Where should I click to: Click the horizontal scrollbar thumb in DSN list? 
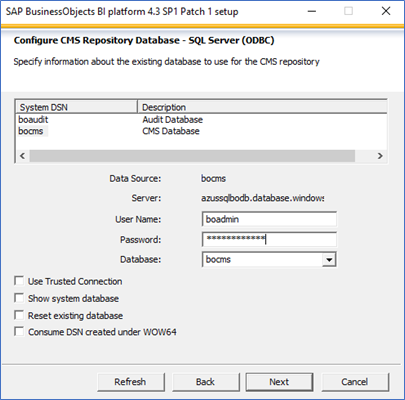pos(192,156)
